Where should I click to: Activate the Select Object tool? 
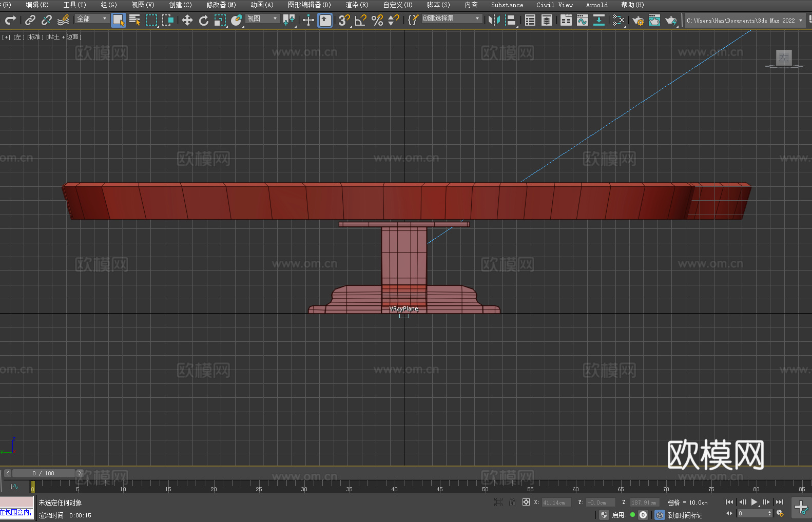click(x=119, y=20)
